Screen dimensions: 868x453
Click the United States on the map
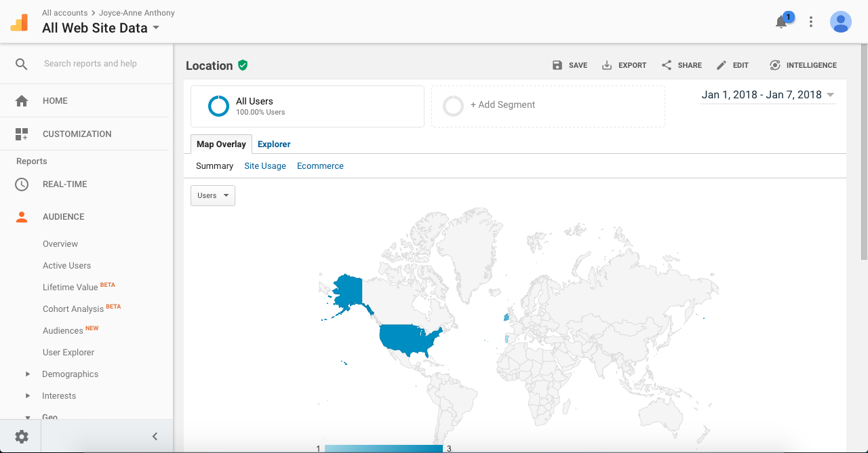pos(409,340)
